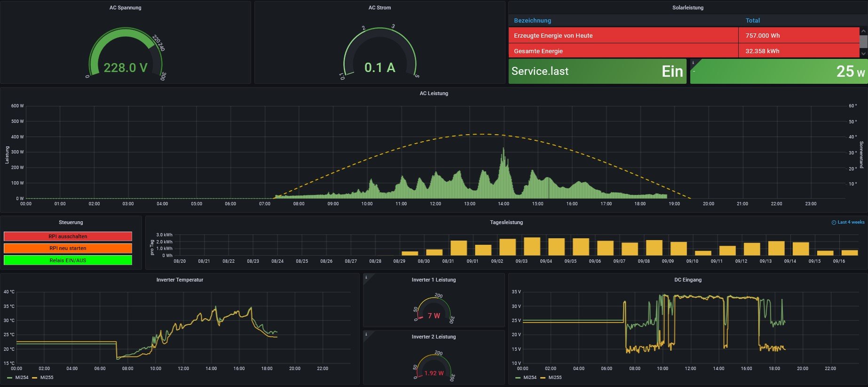The width and height of the screenshot is (868, 387).
Task: Click scroll-up arrow in Solarleistung table
Action: tap(863, 31)
